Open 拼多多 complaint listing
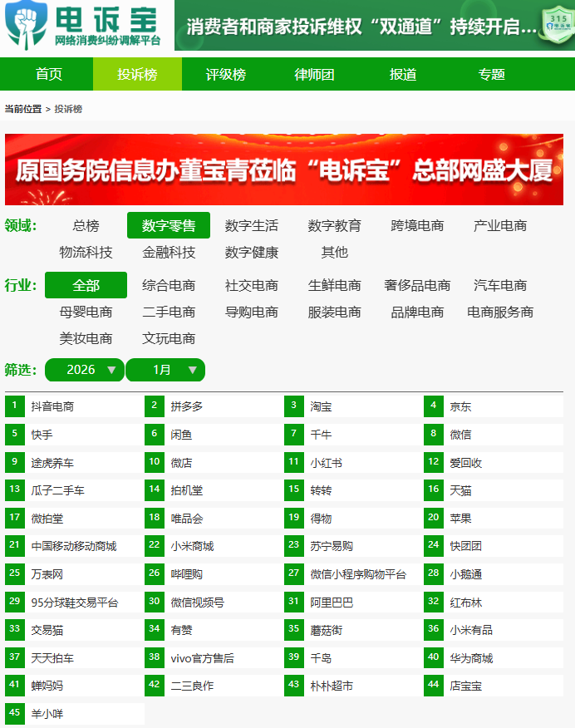 pyautogui.click(x=187, y=406)
